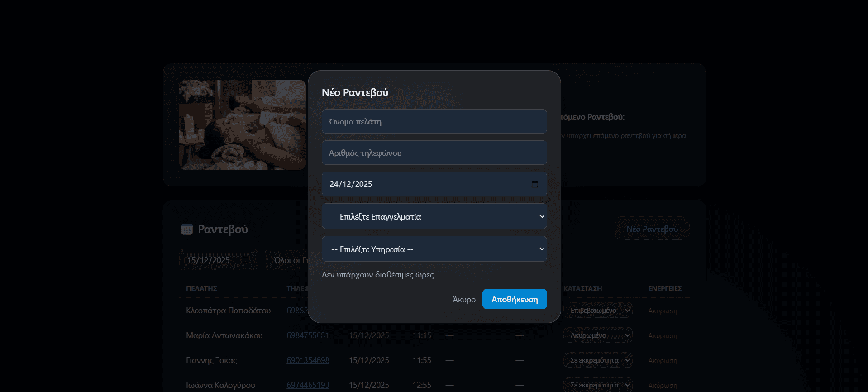
Task: Click the calendar icon beside the Ραντεβού heading
Action: point(186,229)
